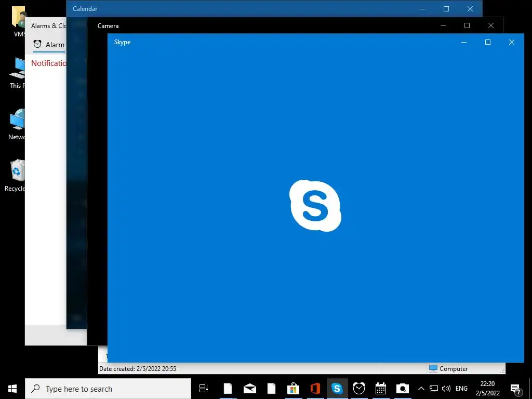Screen dimensions: 532x399
Task: Show hidden system tray icons
Action: pyautogui.click(x=421, y=389)
